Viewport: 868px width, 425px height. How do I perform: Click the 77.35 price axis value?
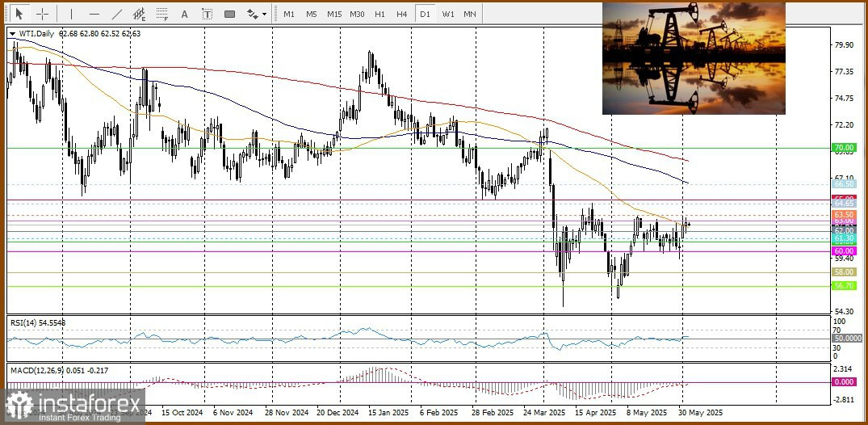[x=844, y=72]
